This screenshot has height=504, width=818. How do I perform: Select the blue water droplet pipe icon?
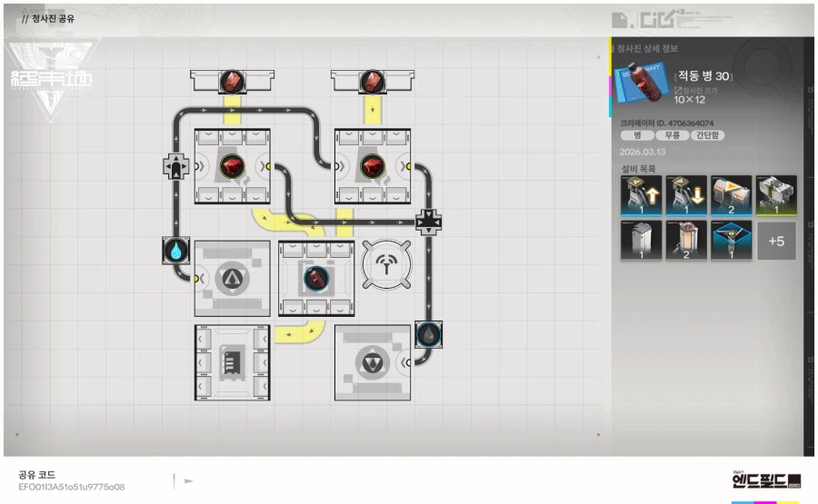(175, 249)
